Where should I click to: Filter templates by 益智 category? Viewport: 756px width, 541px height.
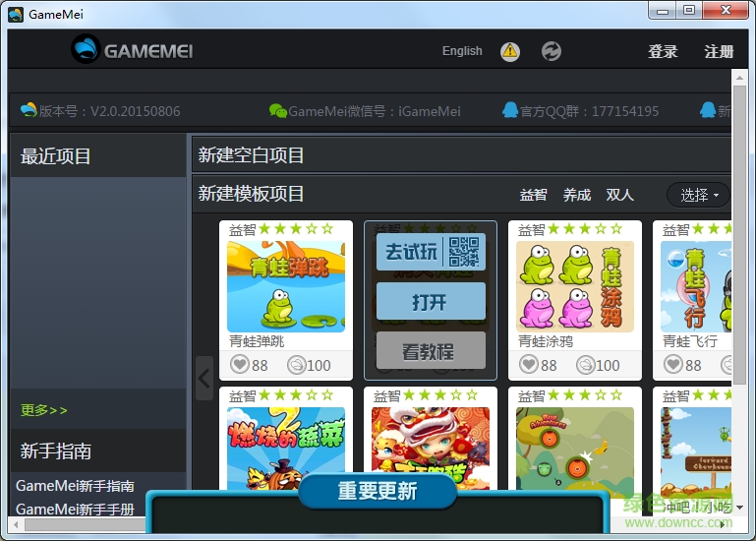pos(533,195)
